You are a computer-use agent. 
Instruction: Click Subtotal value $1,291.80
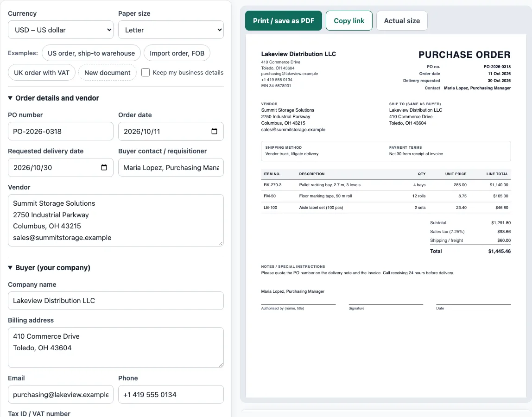501,223
